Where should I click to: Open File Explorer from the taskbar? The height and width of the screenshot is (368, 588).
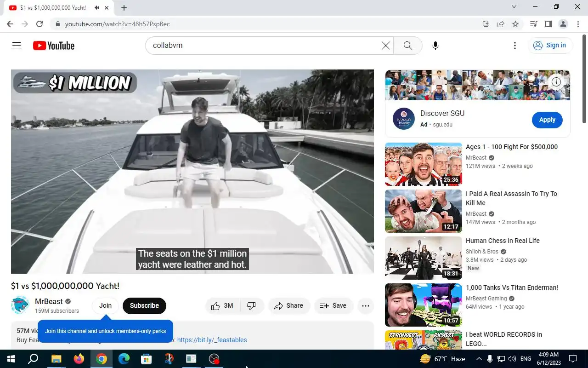(56, 359)
